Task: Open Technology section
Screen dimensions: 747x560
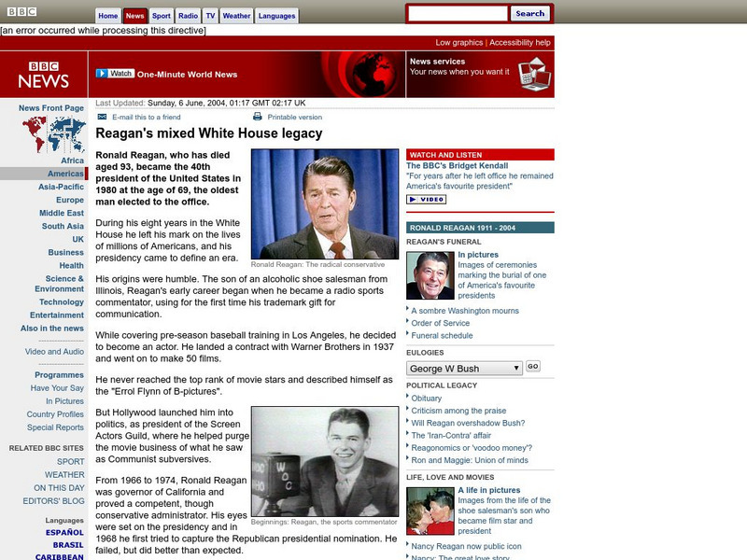Action: click(x=62, y=301)
